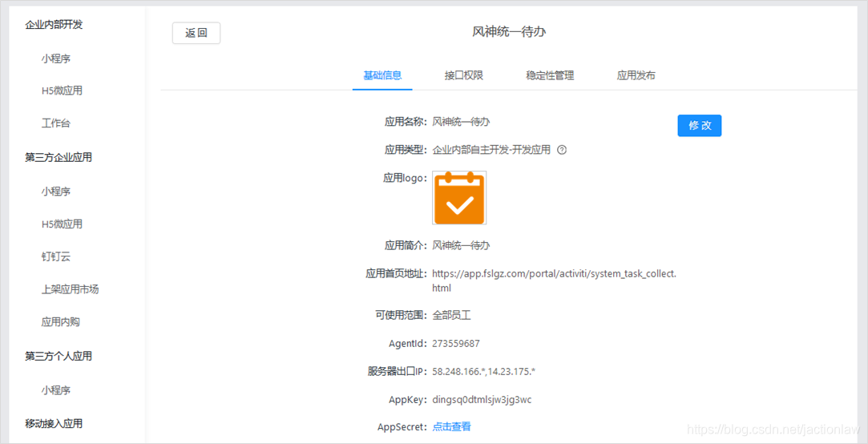Open 钉钉云 in the sidebar
Image resolution: width=868 pixels, height=444 pixels.
click(56, 257)
